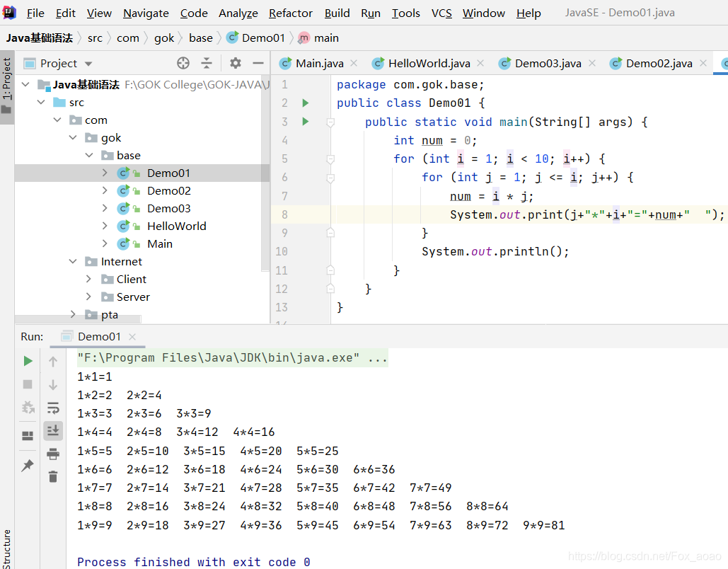
Task: Select the pta folder
Action: pyautogui.click(x=110, y=314)
